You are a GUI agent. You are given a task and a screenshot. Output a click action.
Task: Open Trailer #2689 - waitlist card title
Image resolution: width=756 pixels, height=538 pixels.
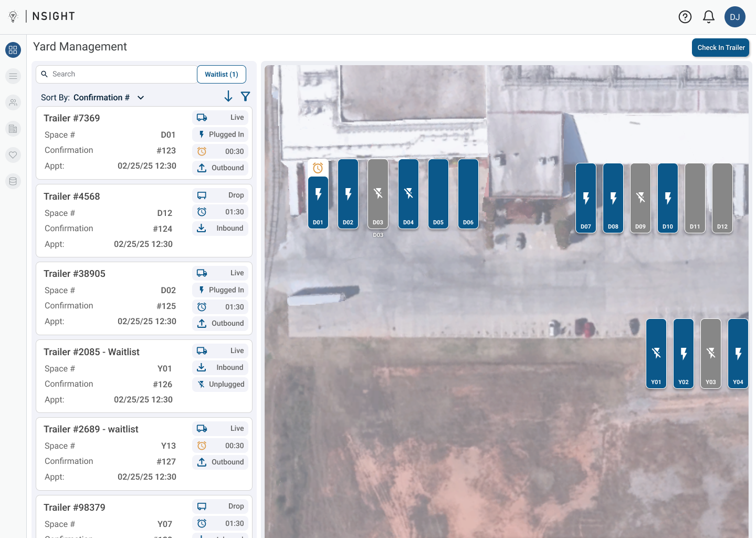point(91,429)
